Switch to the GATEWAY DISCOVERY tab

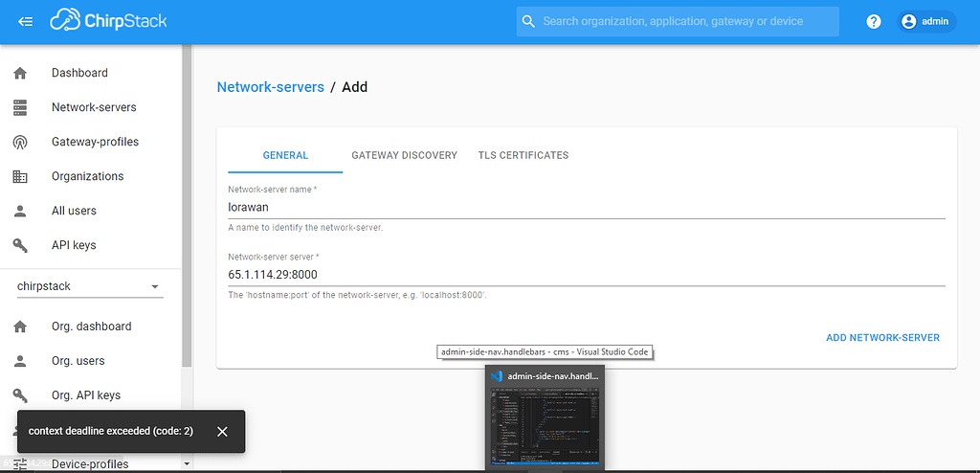pyautogui.click(x=405, y=155)
